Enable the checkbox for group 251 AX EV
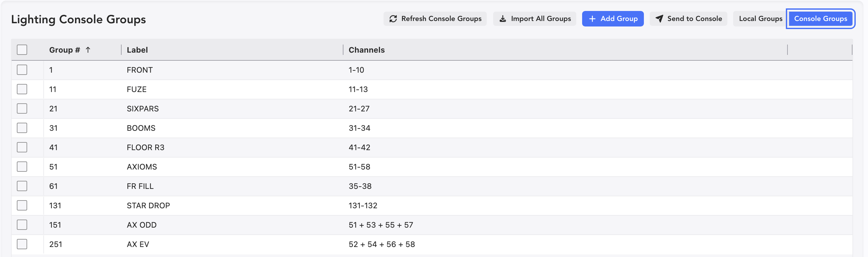This screenshot has height=257, width=868. pyautogui.click(x=22, y=244)
